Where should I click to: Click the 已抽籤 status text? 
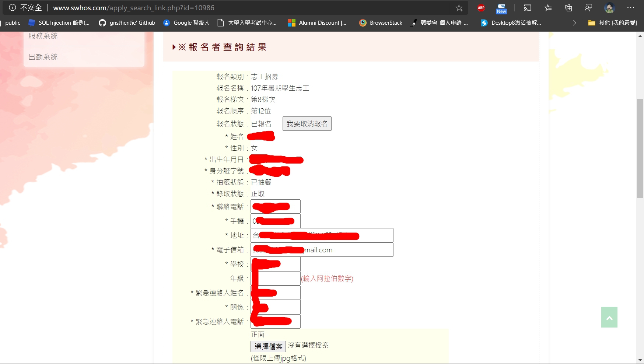pos(261,182)
